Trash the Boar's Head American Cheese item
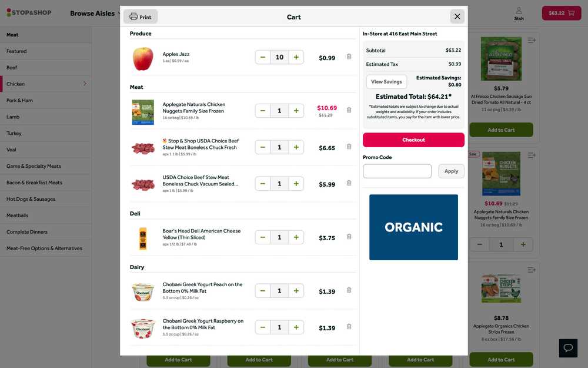Screen dimensions: 588x368 click(349, 237)
